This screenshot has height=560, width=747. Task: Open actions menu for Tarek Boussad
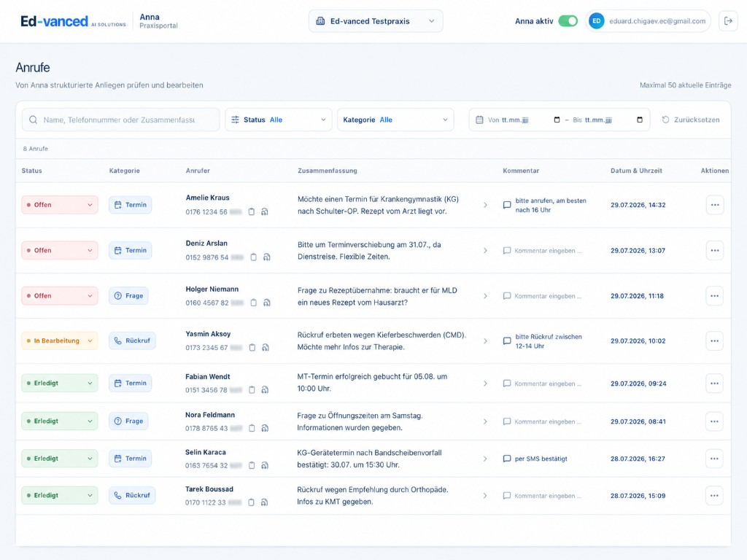715,496
